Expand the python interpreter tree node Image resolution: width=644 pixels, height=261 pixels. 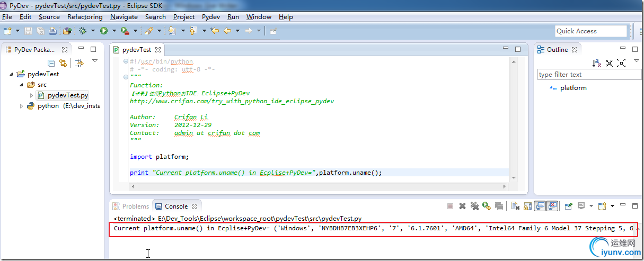click(x=22, y=106)
